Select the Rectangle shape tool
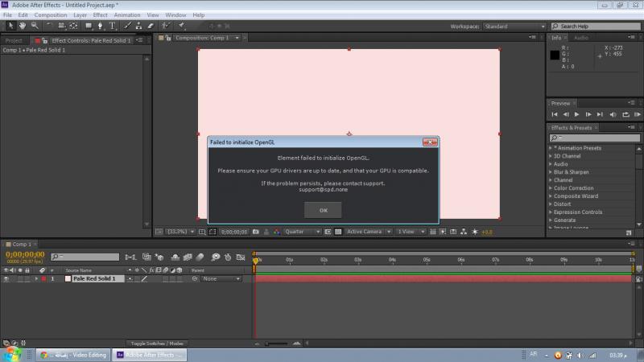Viewport: 644px width, 362px height. 89,26
